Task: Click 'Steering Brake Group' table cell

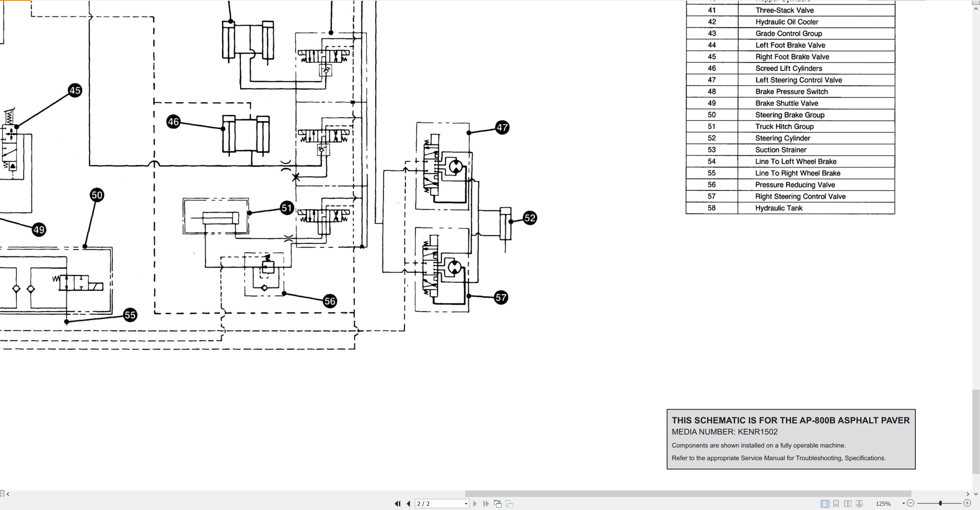Action: click(x=817, y=115)
